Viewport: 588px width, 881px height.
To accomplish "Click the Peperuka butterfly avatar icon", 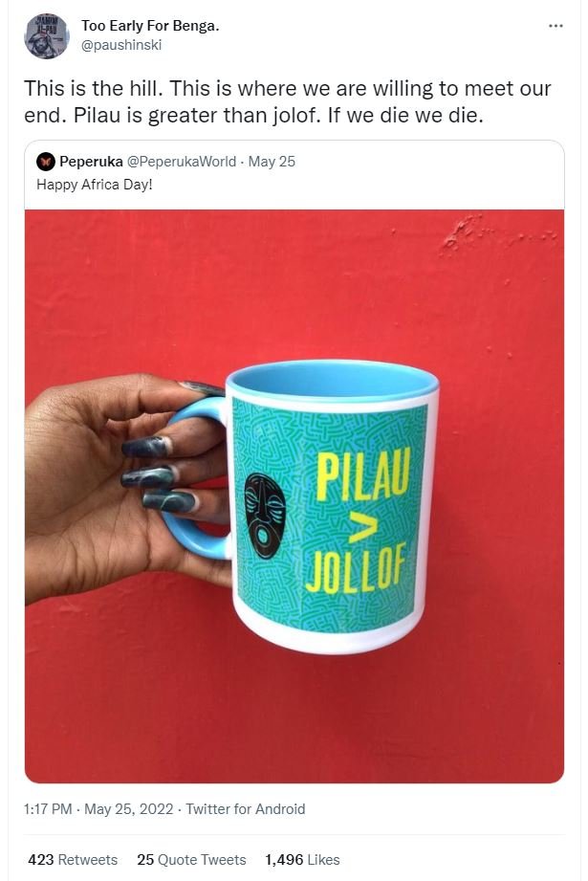I will point(46,162).
